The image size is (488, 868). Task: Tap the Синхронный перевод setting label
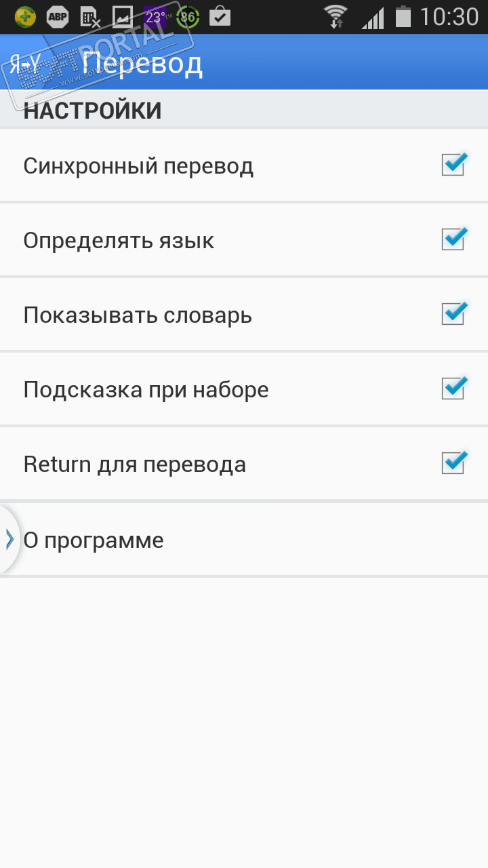[138, 166]
